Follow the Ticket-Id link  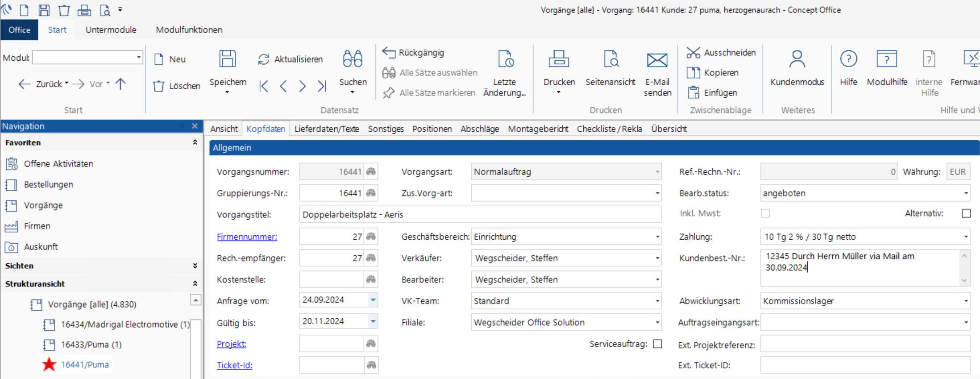(x=234, y=365)
